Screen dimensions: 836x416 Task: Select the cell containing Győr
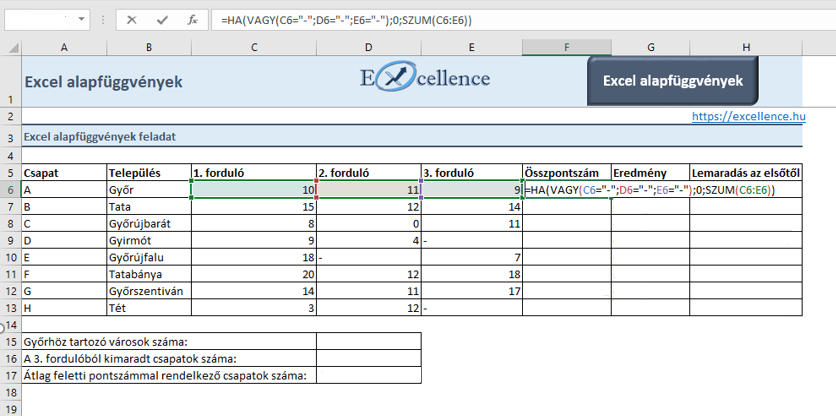click(x=149, y=189)
